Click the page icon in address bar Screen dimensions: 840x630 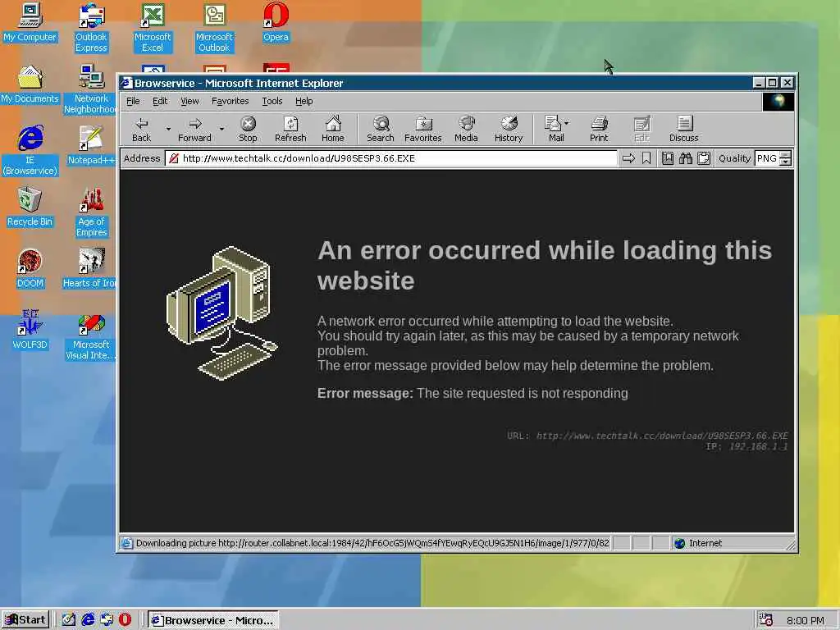point(174,158)
